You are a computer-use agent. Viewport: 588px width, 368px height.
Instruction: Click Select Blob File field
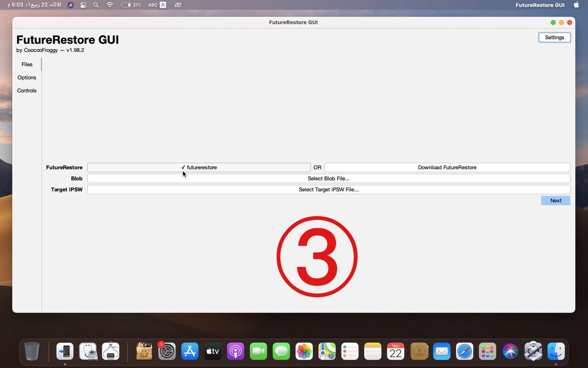click(x=328, y=178)
